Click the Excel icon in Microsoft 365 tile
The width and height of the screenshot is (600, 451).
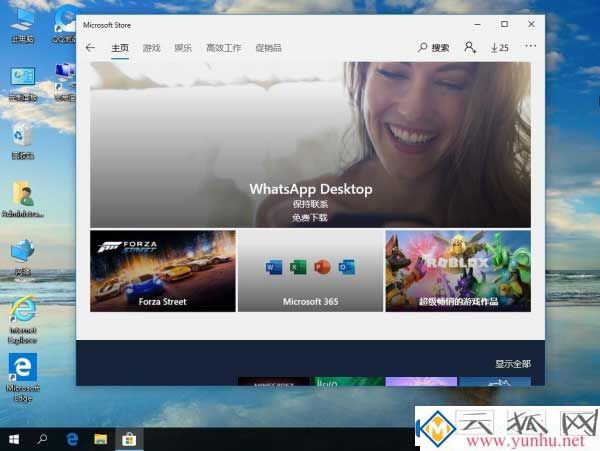click(x=298, y=267)
